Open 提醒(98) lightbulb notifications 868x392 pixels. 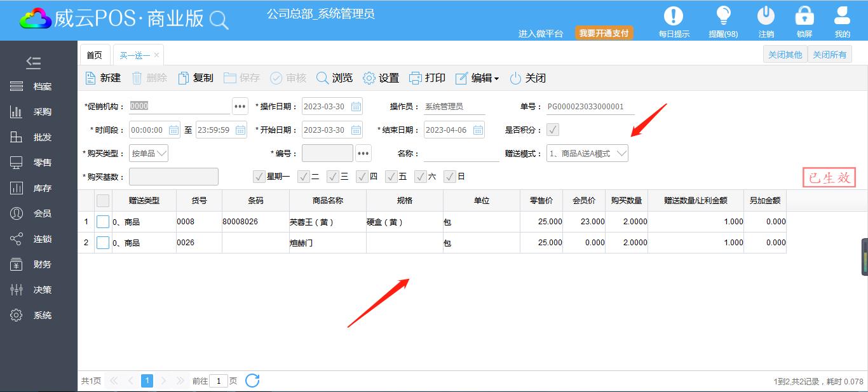pos(723,16)
